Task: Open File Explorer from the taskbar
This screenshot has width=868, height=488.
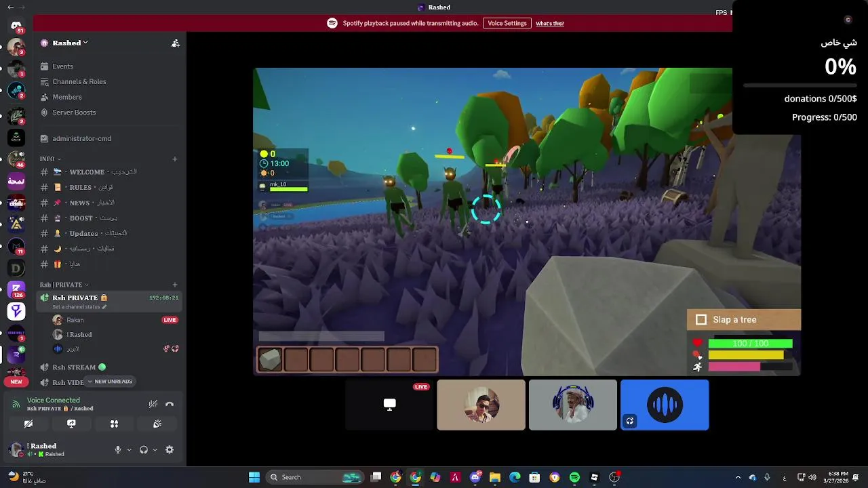Action: point(495,477)
